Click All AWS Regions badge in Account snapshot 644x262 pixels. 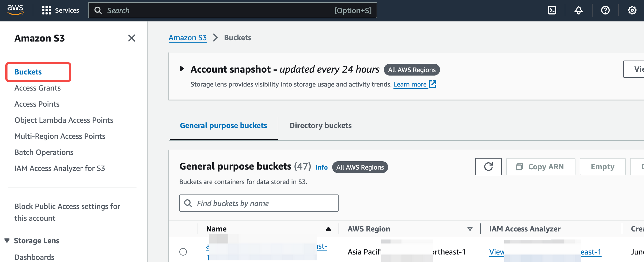point(412,70)
